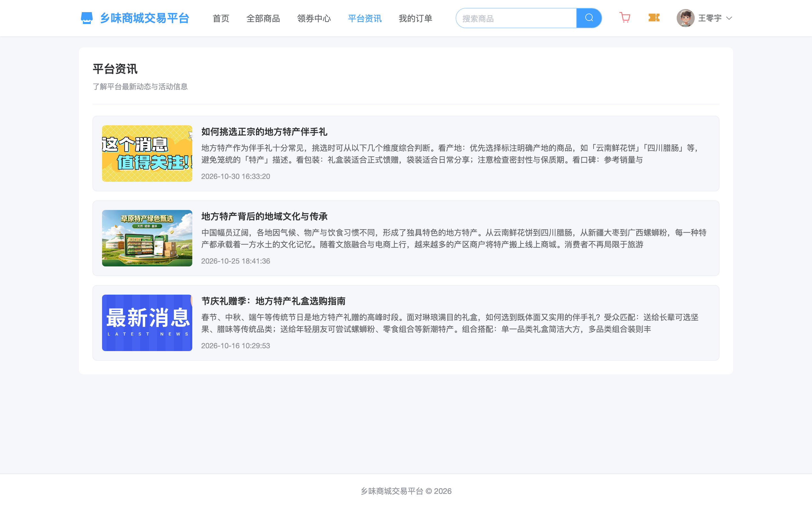Select the 平台资讯 navigation item
This screenshot has width=812, height=508.
[365, 18]
